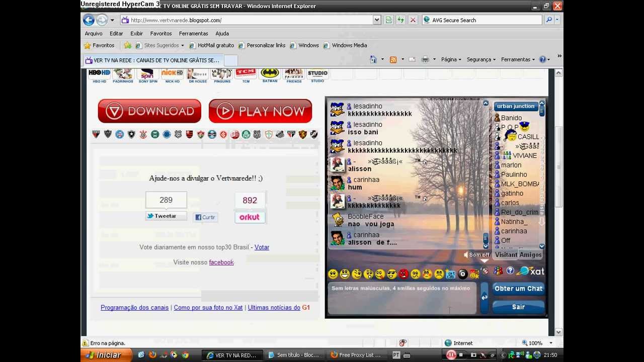This screenshot has width=644, height=362.
Task: Expand the address bar URL dropdown
Action: 376,20
